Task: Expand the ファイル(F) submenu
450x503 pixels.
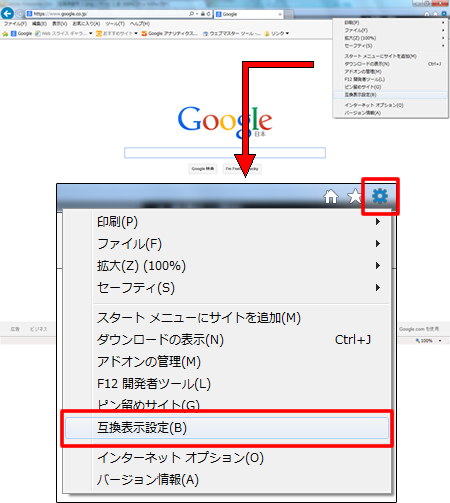Action: [129, 244]
